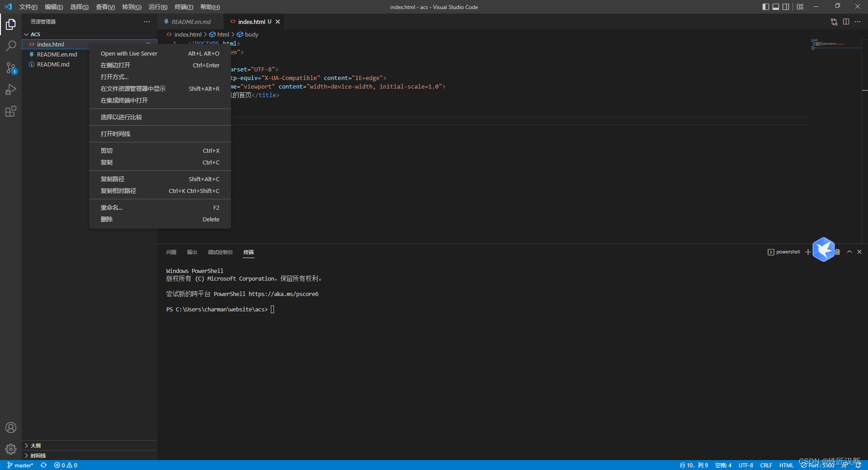Screen dimensions: 868x470
Task: Open the Run and Debug view
Action: [11, 89]
